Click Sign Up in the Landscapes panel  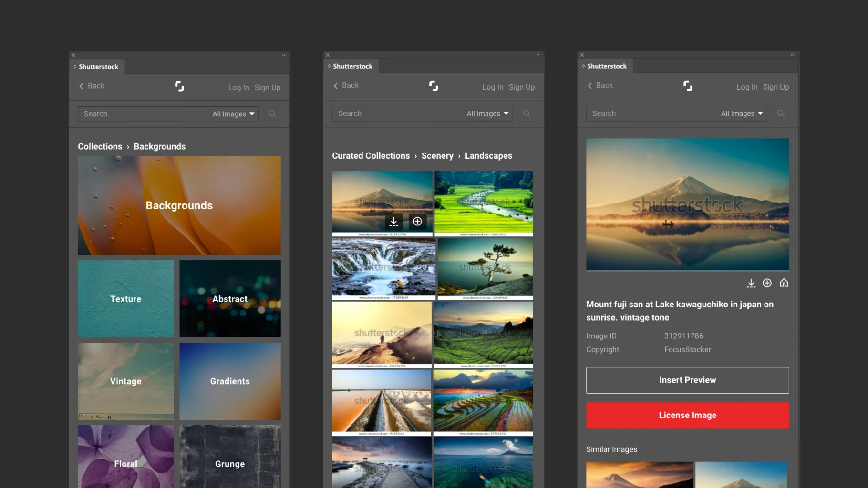[522, 87]
